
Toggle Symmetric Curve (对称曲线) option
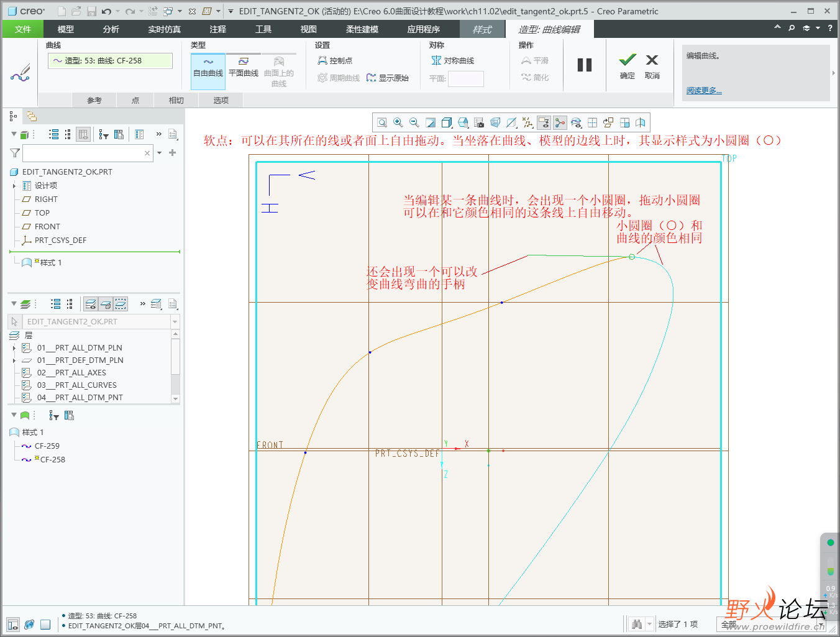452,60
